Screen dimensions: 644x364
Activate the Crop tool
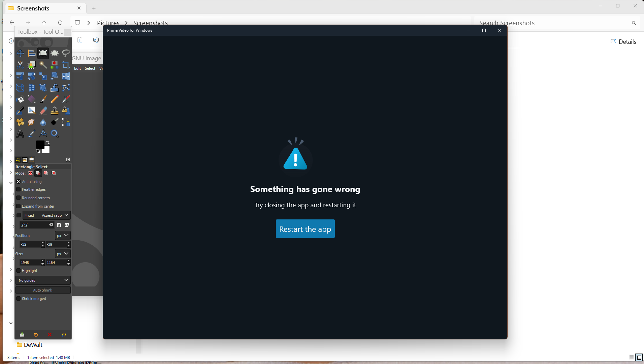(66, 65)
